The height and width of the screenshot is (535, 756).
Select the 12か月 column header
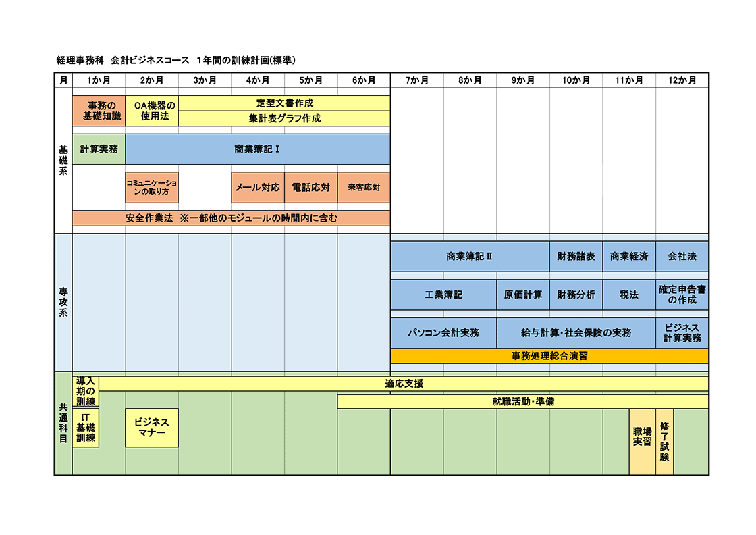pyautogui.click(x=682, y=80)
